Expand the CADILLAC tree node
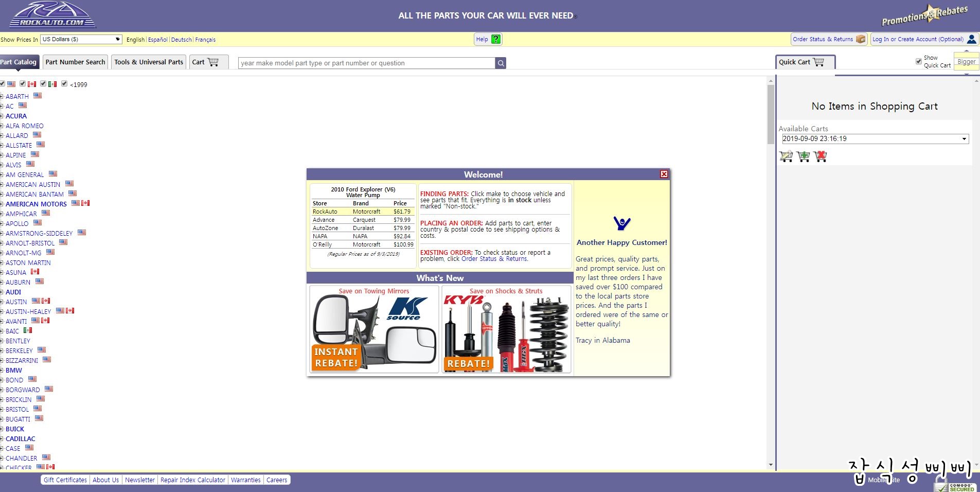 2,439
